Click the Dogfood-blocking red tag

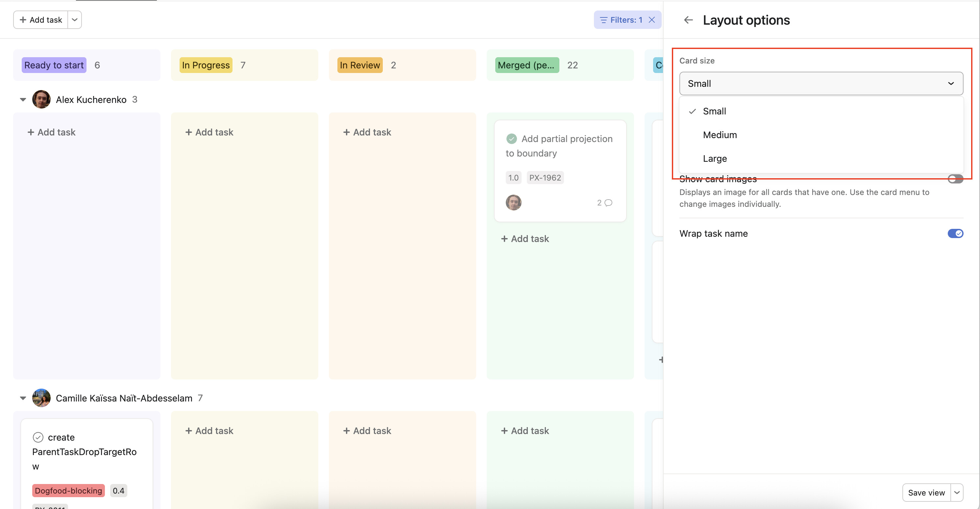[68, 491]
